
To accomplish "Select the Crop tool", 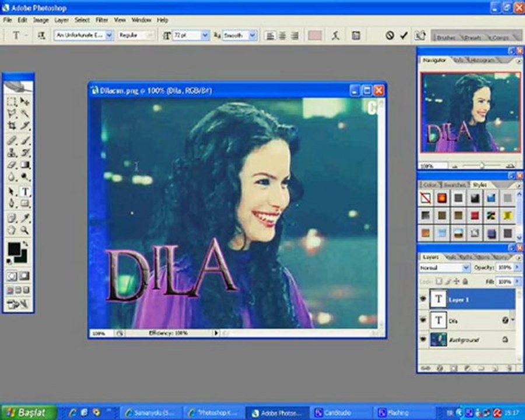I will coord(12,125).
